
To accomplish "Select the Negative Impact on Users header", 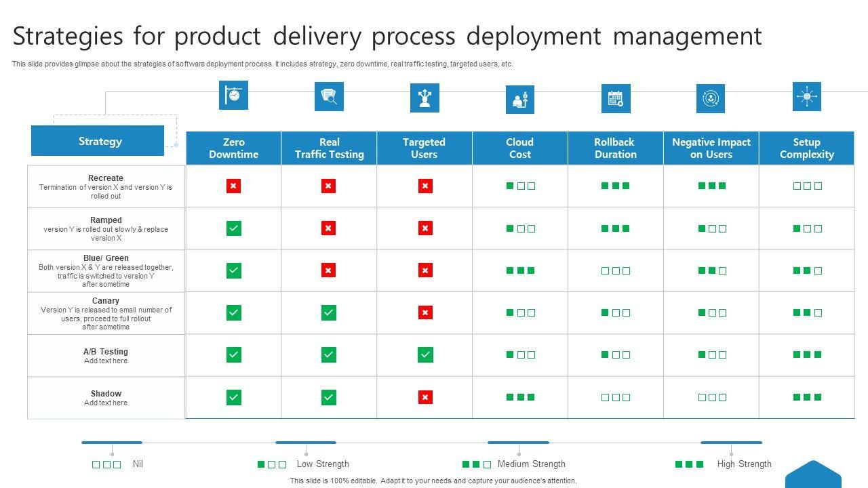I will (711, 148).
